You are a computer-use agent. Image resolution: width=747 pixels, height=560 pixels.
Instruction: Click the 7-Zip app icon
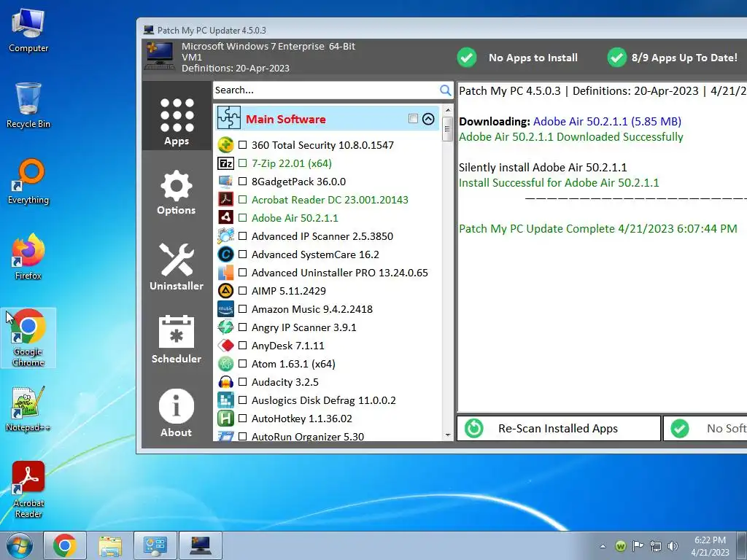coord(225,163)
